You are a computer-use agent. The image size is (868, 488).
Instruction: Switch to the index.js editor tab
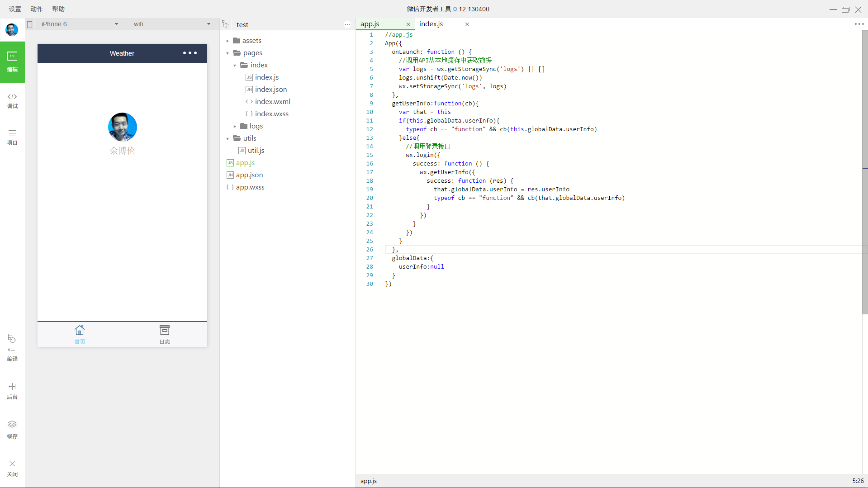[431, 24]
